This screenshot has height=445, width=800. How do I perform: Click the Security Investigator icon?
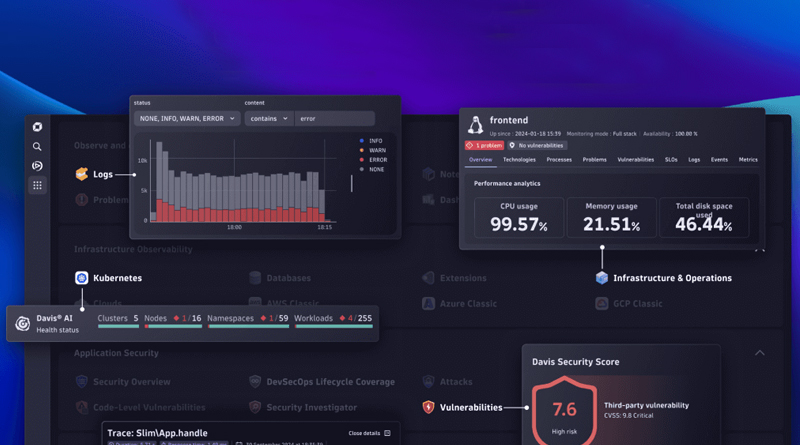point(255,407)
